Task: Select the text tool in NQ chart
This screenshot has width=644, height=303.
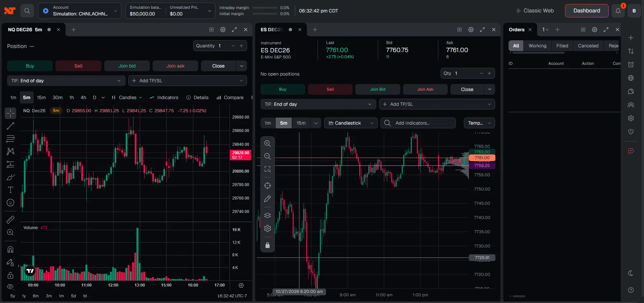Action: 10,190
